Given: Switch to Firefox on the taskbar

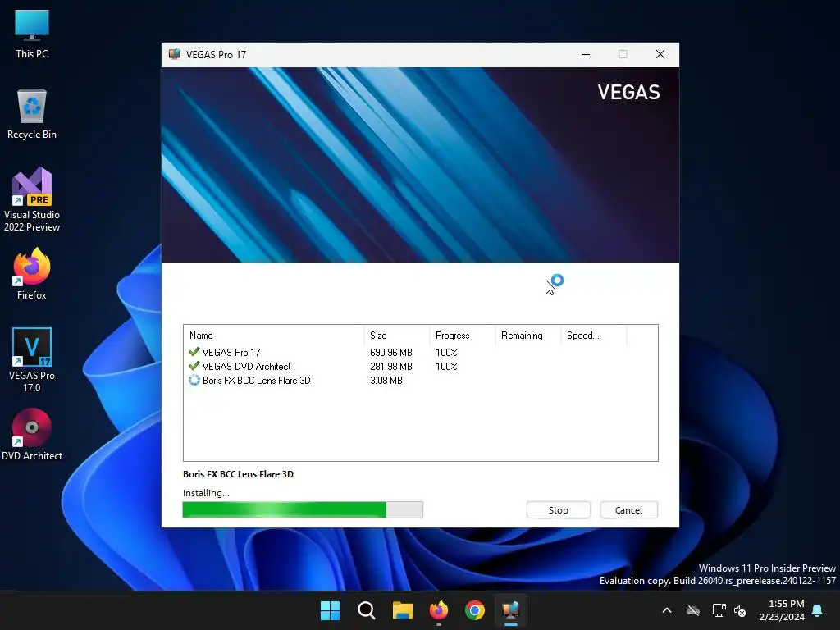Looking at the screenshot, I should pyautogui.click(x=439, y=610).
